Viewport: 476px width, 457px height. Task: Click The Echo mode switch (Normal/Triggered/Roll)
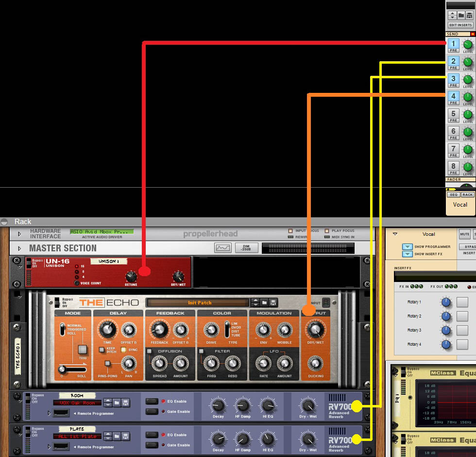(63, 330)
